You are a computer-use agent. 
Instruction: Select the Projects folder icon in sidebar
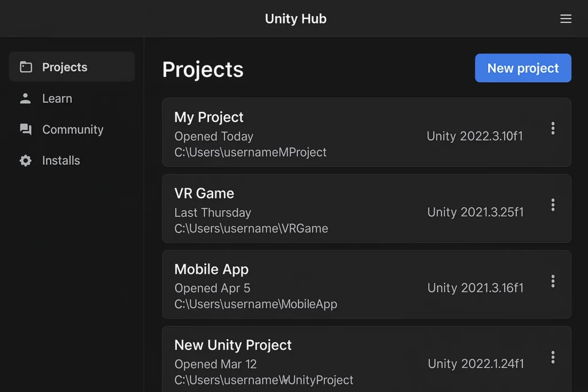pos(25,66)
